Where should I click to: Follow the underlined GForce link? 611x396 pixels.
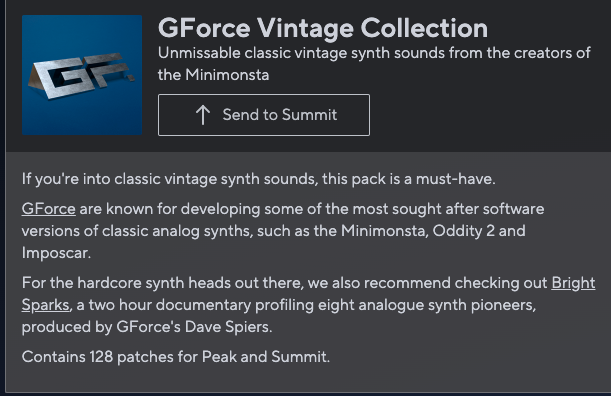[48, 209]
